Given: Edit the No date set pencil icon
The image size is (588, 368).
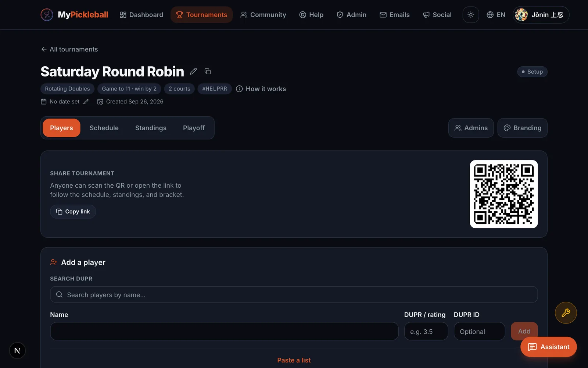Looking at the screenshot, I should (86, 102).
